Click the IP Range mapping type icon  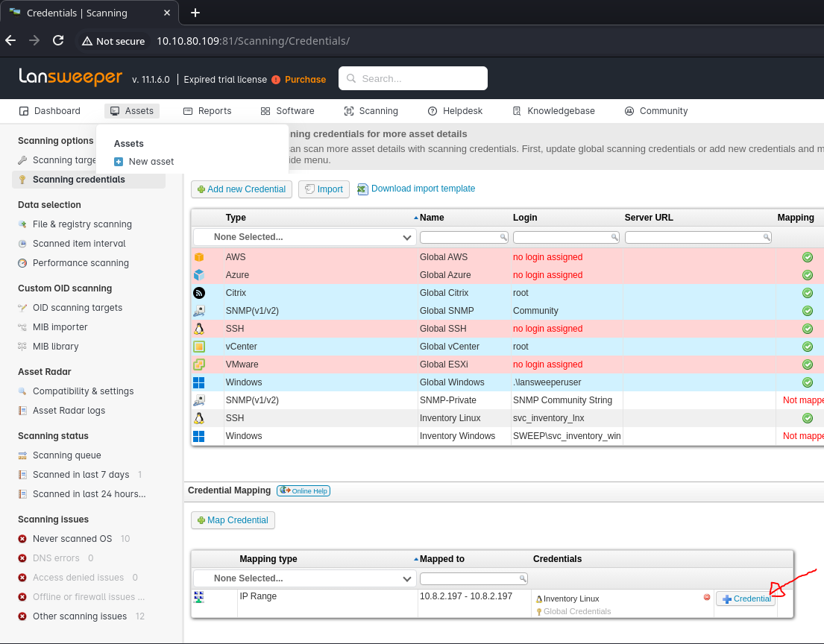pos(199,597)
